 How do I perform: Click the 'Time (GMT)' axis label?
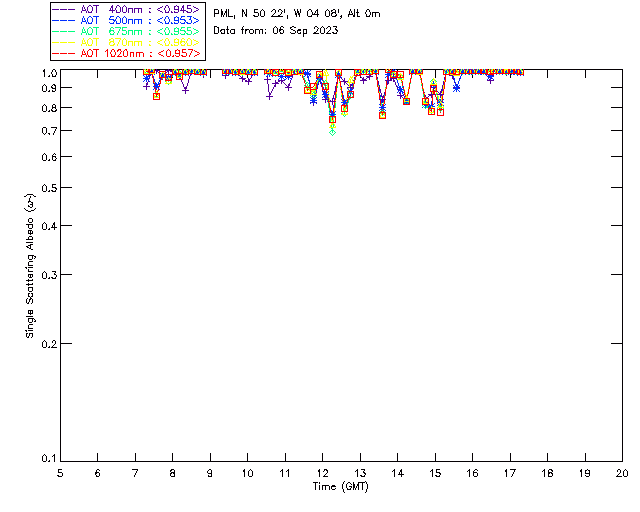point(340,486)
